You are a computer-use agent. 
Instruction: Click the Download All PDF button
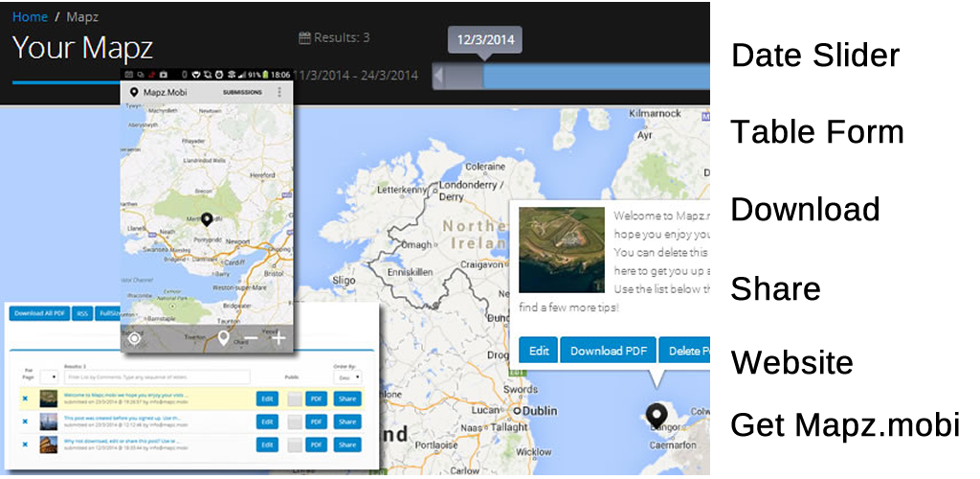[39, 313]
